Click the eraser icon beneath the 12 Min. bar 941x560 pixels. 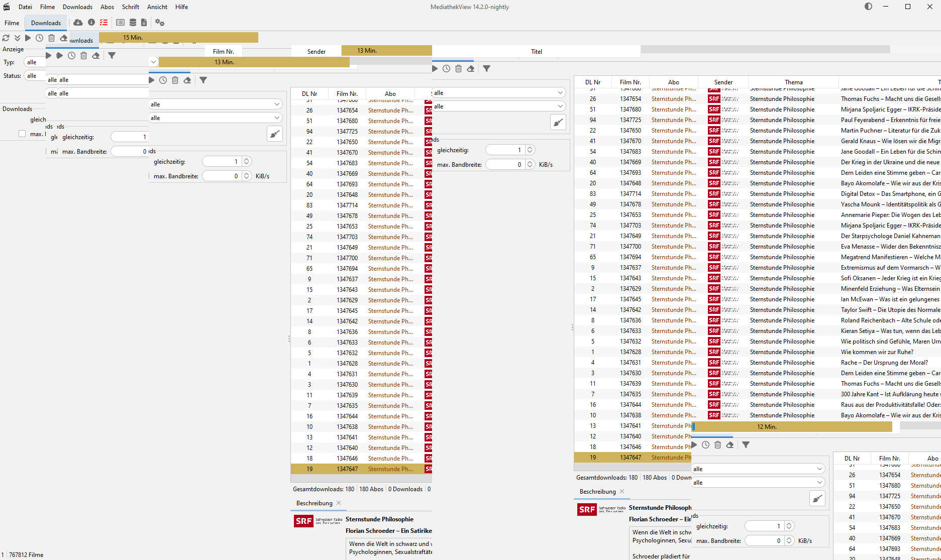[730, 444]
